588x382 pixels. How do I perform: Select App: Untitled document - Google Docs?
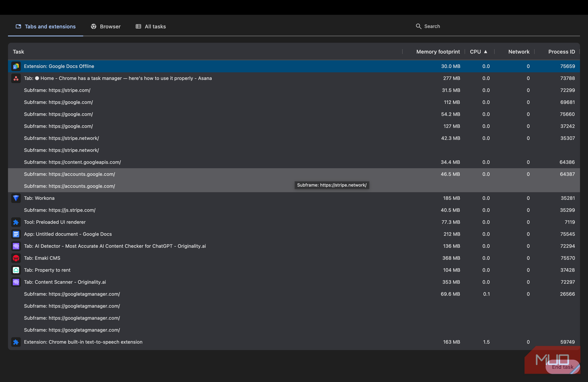coord(294,234)
